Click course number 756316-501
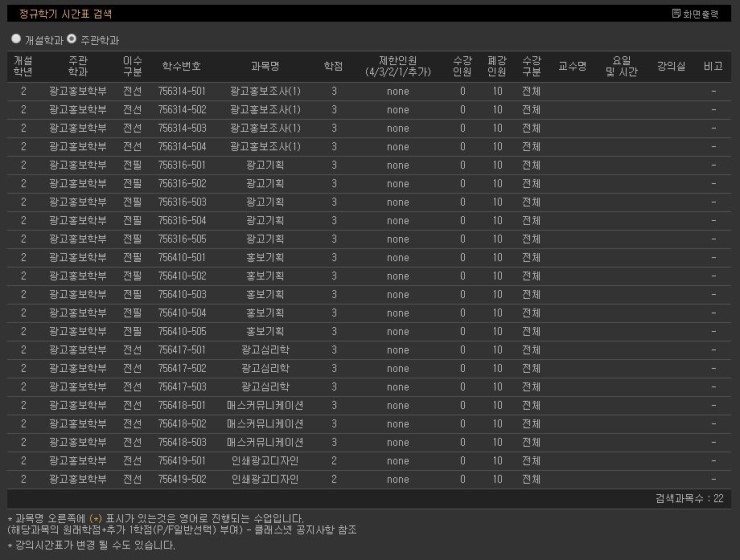This screenshot has width=740, height=560. click(x=182, y=165)
